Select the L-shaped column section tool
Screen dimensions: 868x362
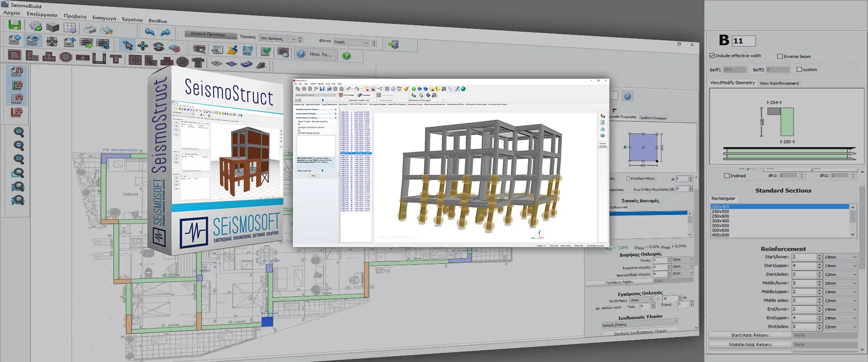[x=32, y=56]
